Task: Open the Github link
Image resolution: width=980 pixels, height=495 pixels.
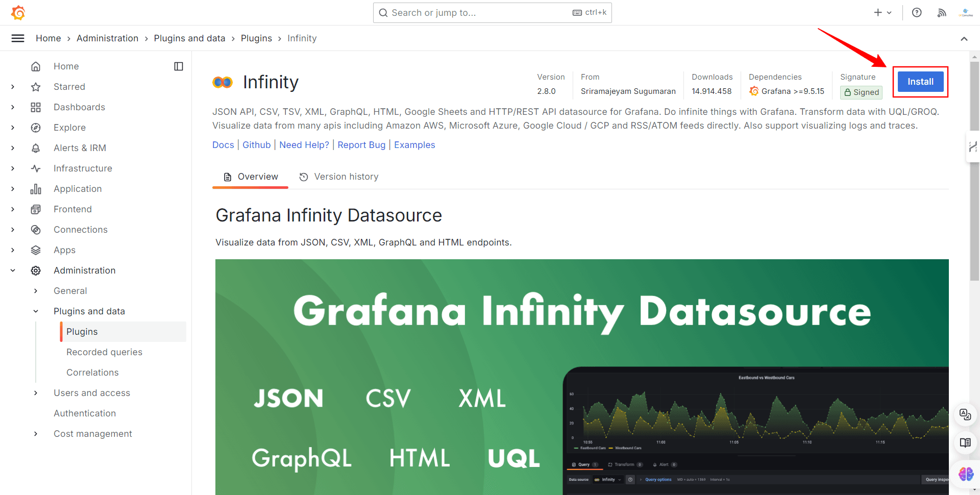Action: coord(257,145)
